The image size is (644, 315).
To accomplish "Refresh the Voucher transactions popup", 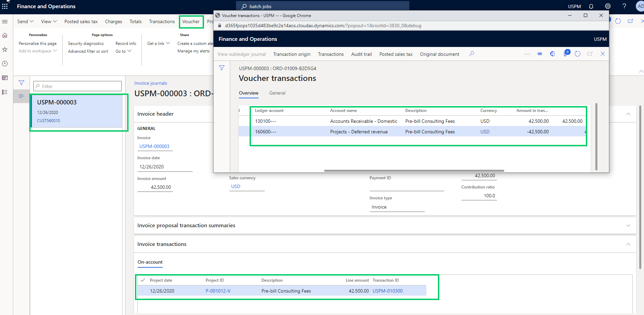I will [577, 54].
